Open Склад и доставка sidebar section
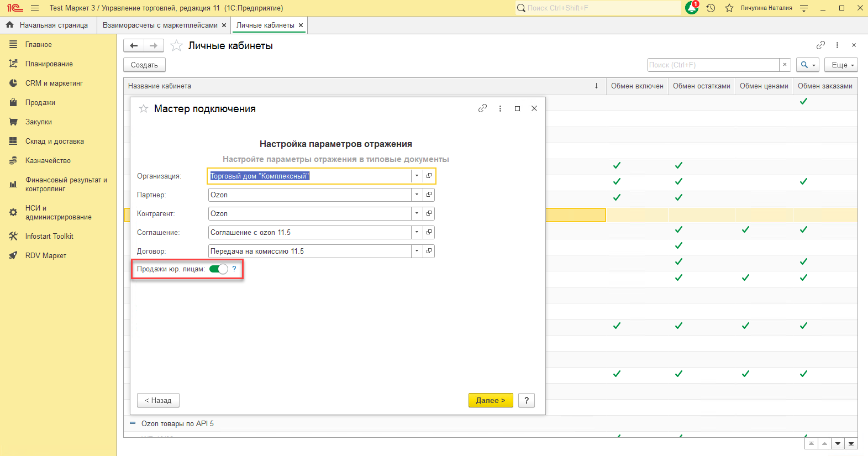This screenshot has width=868, height=456. pyautogui.click(x=54, y=141)
